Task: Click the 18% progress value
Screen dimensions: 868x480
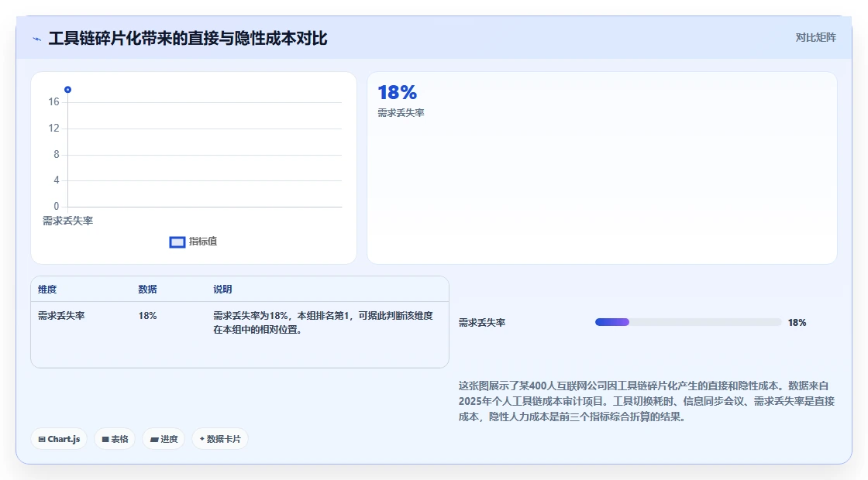Action: (x=797, y=322)
